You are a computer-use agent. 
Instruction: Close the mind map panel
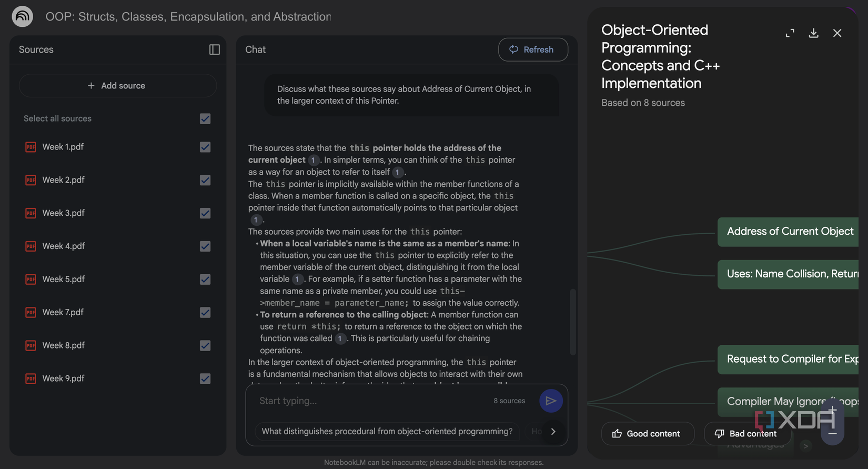click(837, 33)
